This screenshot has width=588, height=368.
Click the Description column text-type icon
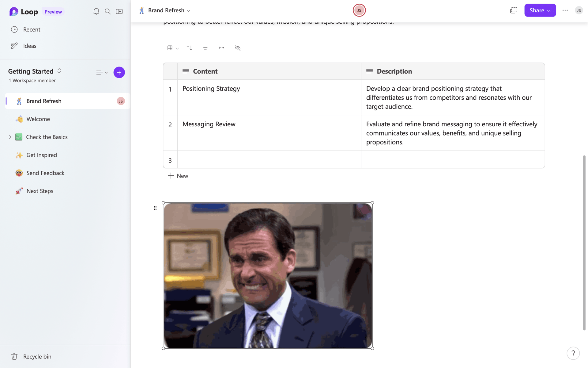pos(369,71)
